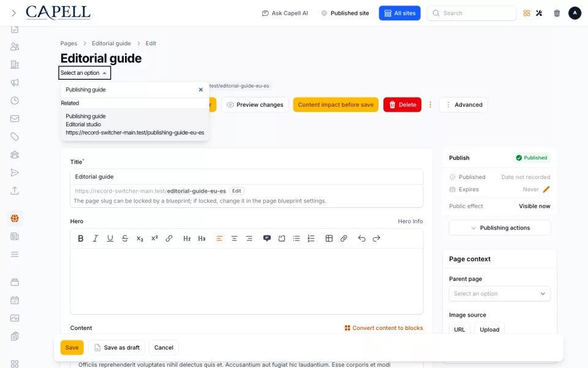Undo the last Hero edit
This screenshot has width=588, height=368.
click(x=361, y=239)
